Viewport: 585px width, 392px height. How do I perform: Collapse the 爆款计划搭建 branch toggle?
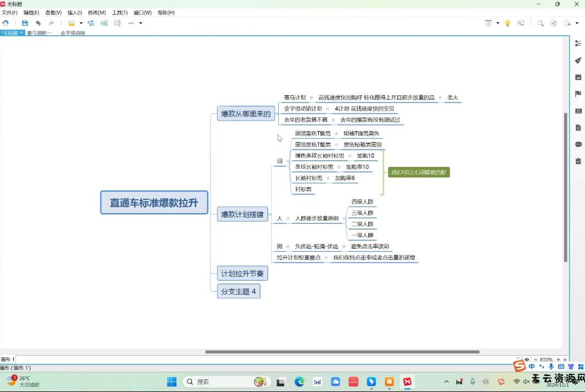269,214
